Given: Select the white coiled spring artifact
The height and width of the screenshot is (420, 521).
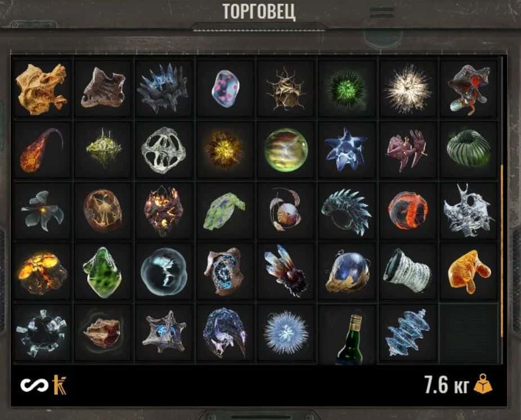Looking at the screenshot, I should (x=407, y=271).
